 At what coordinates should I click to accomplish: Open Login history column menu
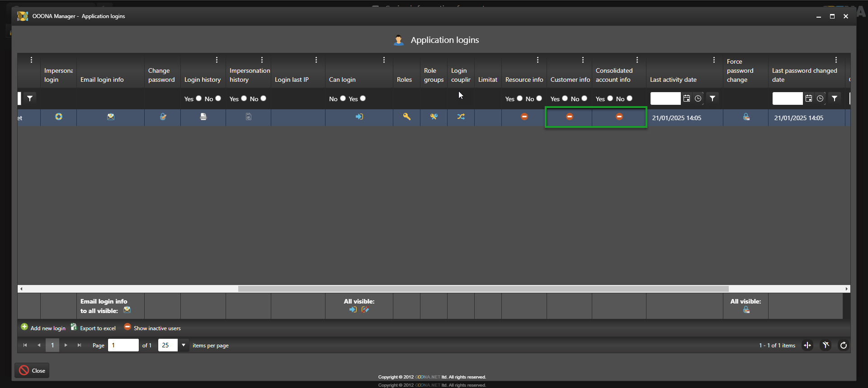217,60
